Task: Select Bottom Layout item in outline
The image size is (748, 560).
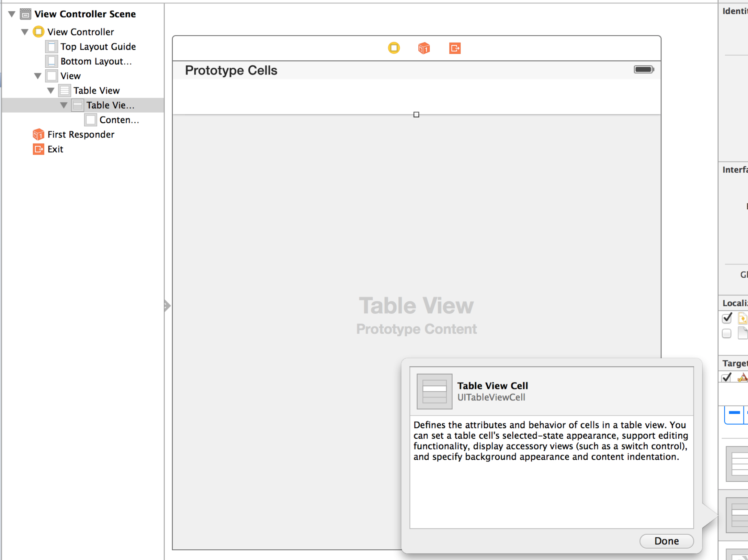Action: [x=96, y=61]
